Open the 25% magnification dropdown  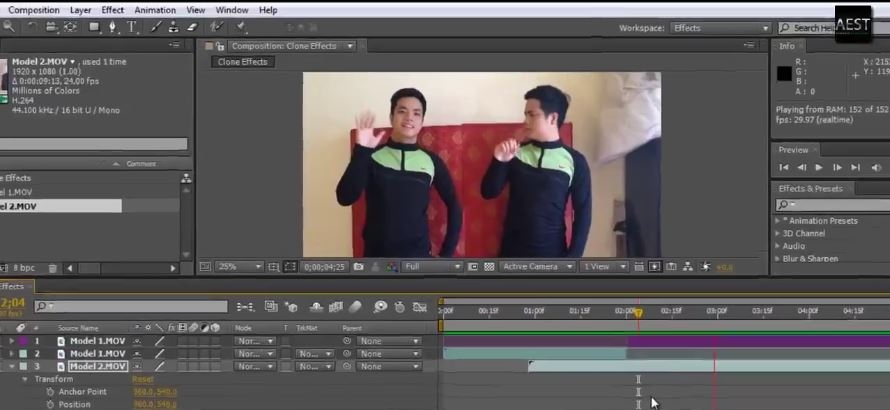pyautogui.click(x=239, y=266)
